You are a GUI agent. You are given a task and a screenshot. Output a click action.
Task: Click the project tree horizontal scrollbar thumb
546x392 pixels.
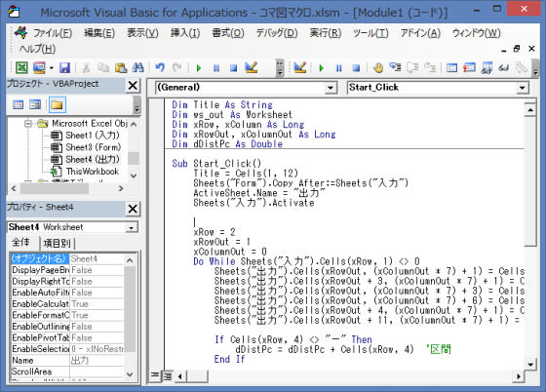click(x=55, y=189)
